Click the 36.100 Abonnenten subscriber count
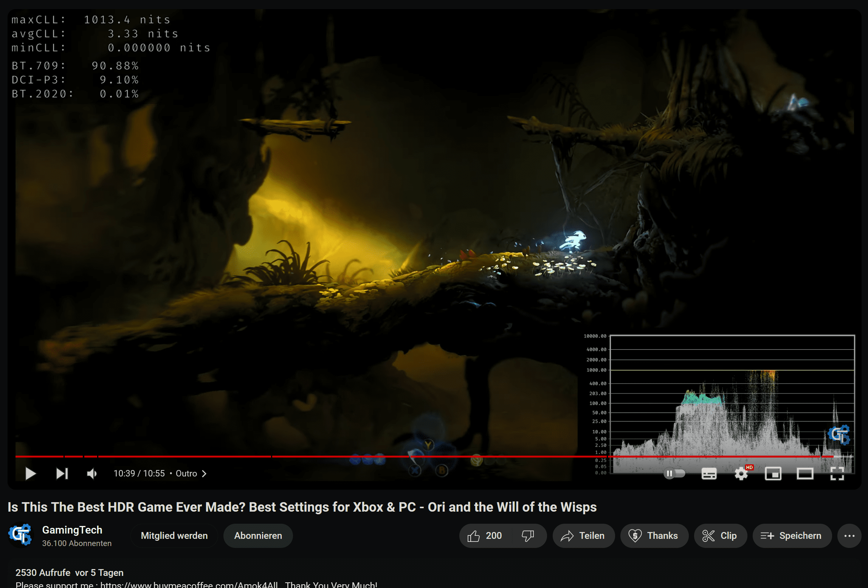 [77, 543]
